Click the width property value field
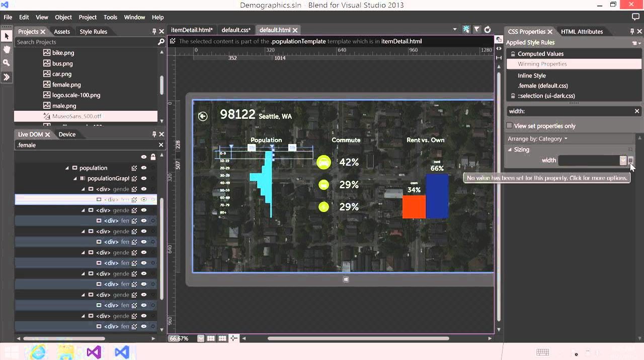 [589, 161]
